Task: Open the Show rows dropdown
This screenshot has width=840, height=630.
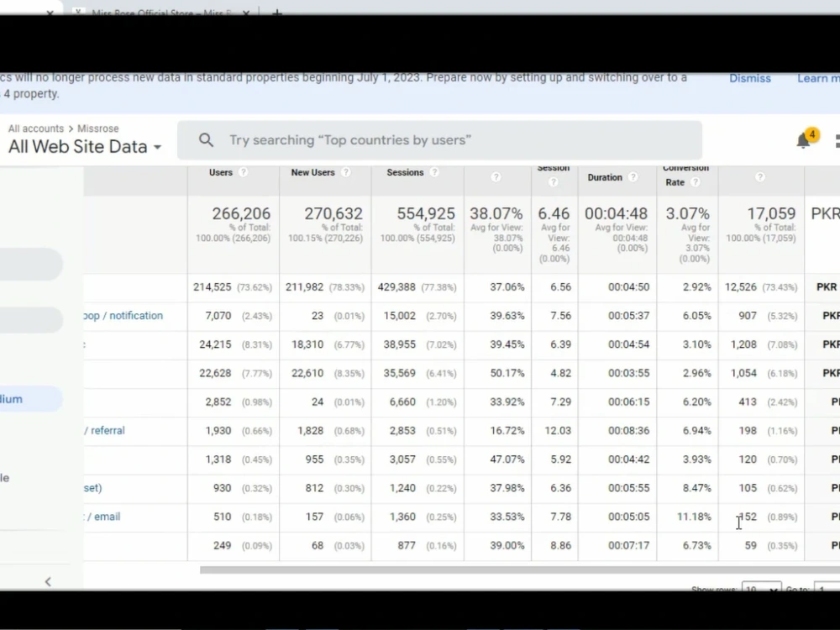Action: [761, 588]
